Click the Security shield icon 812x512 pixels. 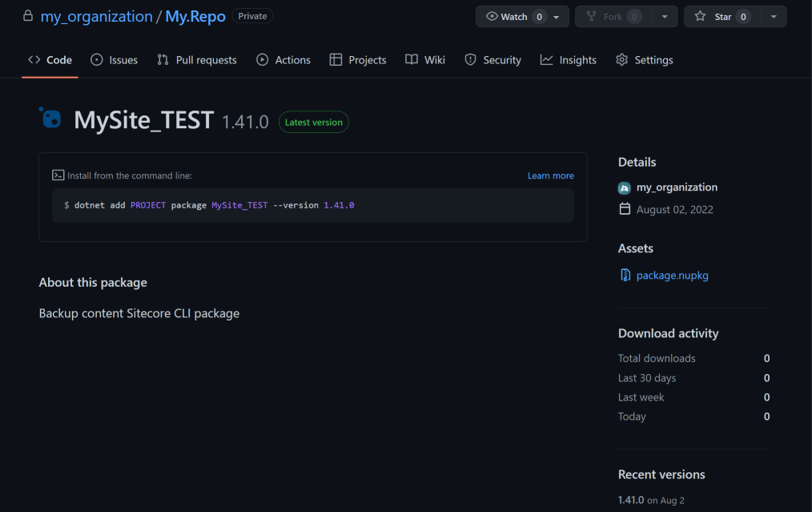click(x=470, y=60)
